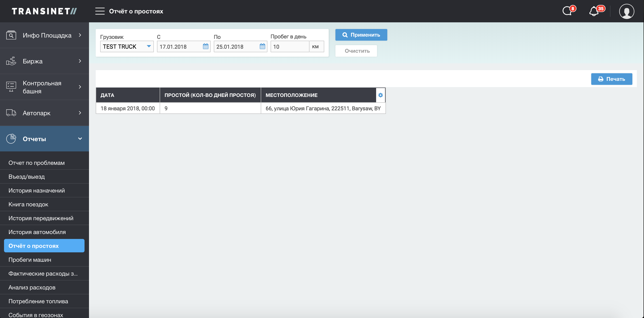Image resolution: width=644 pixels, height=318 pixels.
Task: Open the TEST TRUCK dropdown
Action: tap(127, 46)
